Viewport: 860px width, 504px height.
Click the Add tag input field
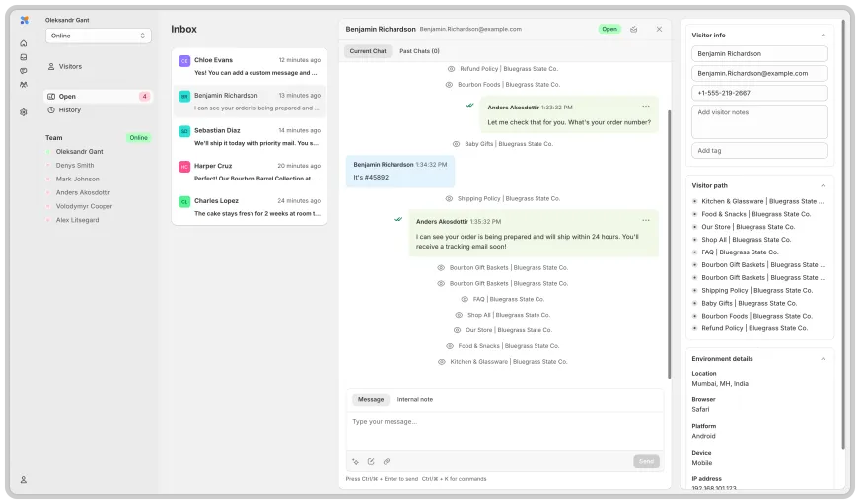(759, 151)
